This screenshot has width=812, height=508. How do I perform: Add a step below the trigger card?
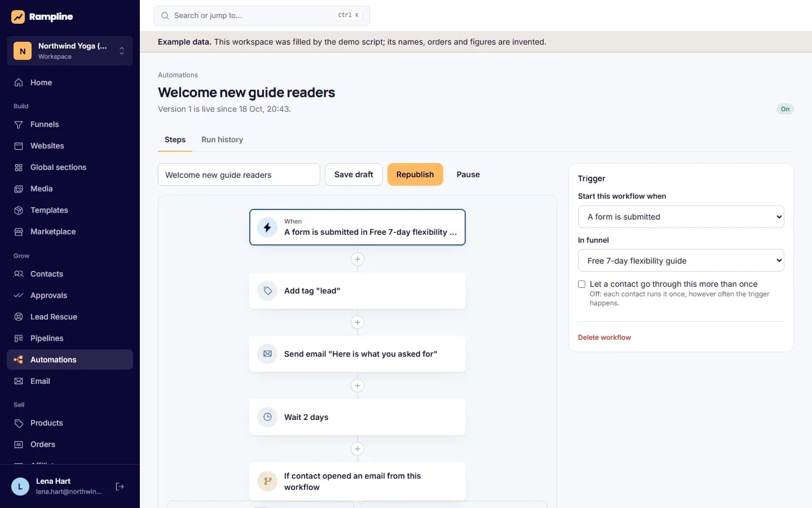[x=358, y=259]
